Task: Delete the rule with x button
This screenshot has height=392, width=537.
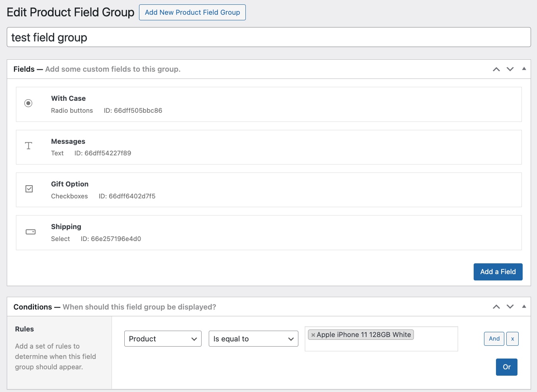Action: coord(512,339)
